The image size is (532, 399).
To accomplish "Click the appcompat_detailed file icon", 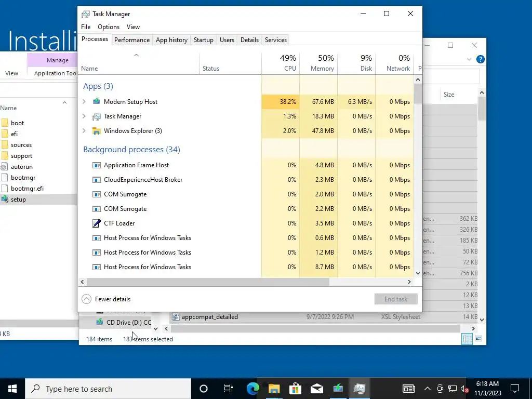I will (176, 317).
